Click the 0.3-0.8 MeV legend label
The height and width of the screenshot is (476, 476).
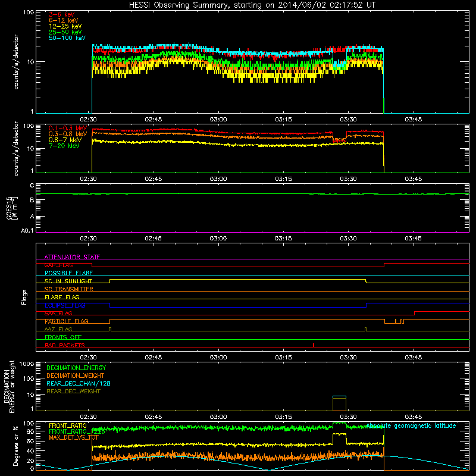pyautogui.click(x=68, y=134)
